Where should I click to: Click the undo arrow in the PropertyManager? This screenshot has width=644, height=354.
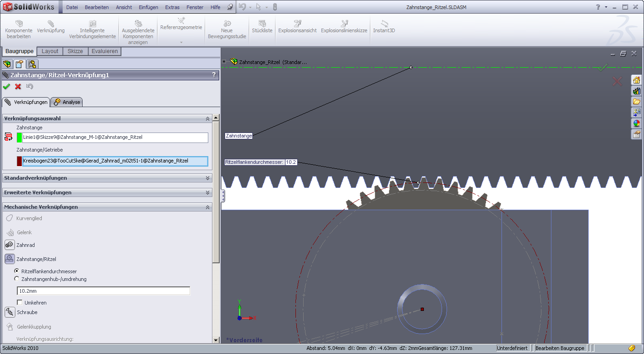(30, 87)
